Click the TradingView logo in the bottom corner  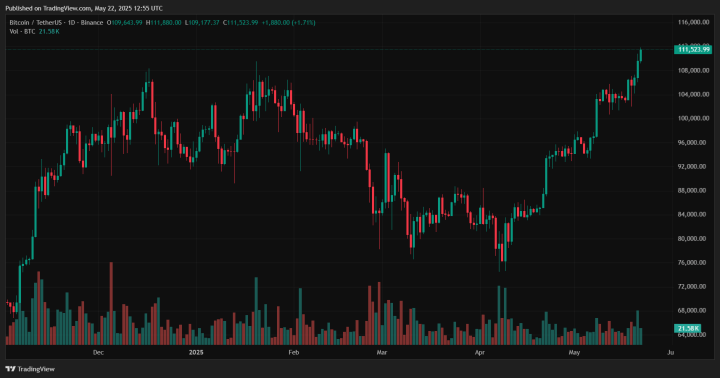(30, 369)
